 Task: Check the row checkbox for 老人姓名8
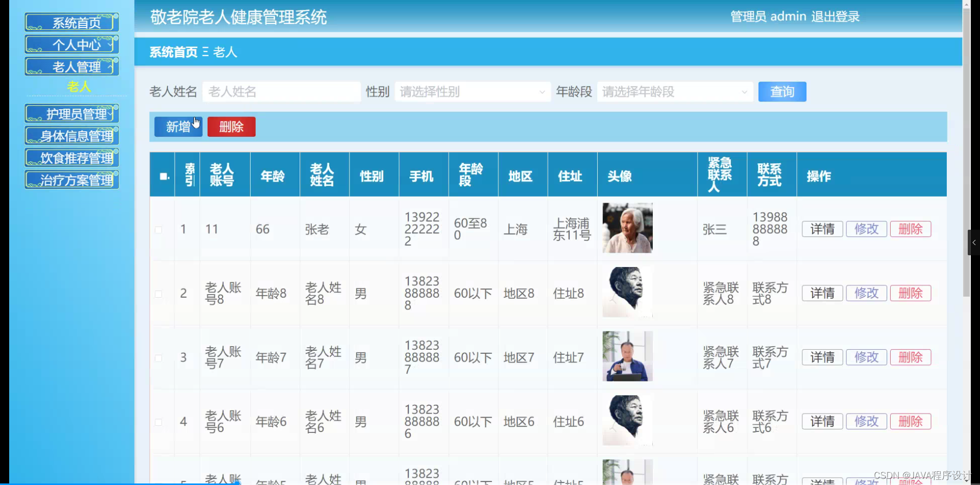[159, 294]
